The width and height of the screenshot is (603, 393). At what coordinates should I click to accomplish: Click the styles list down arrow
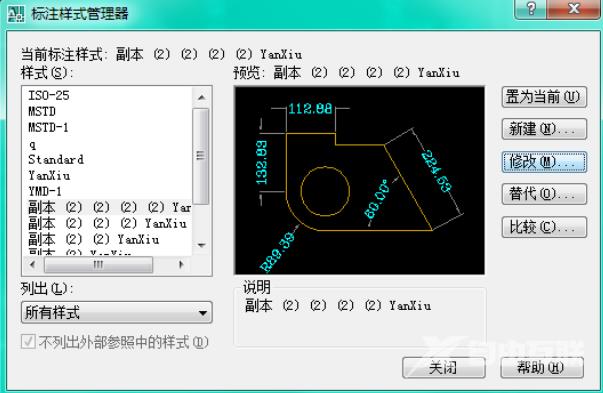pyautogui.click(x=201, y=245)
